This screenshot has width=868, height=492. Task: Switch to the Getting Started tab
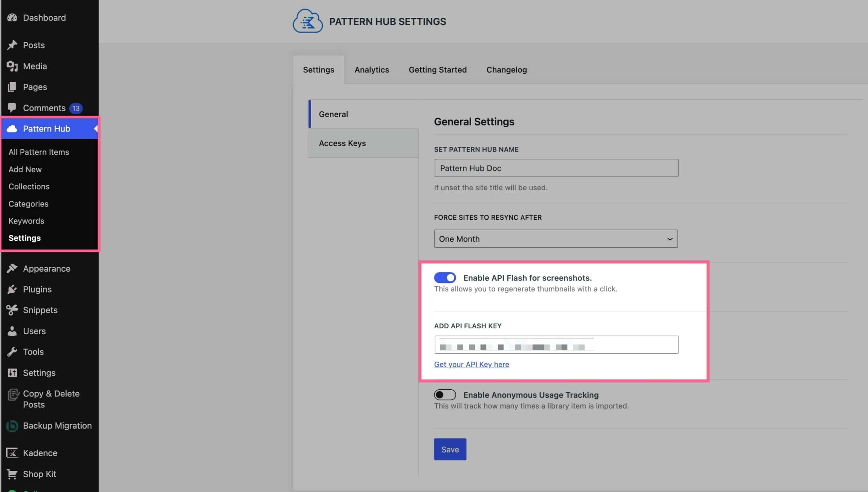click(x=438, y=70)
